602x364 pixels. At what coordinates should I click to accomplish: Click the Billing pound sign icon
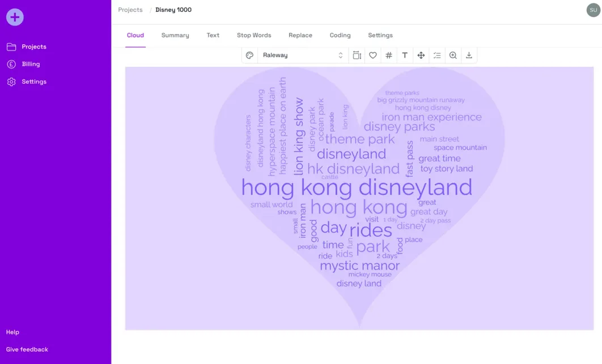(x=11, y=64)
